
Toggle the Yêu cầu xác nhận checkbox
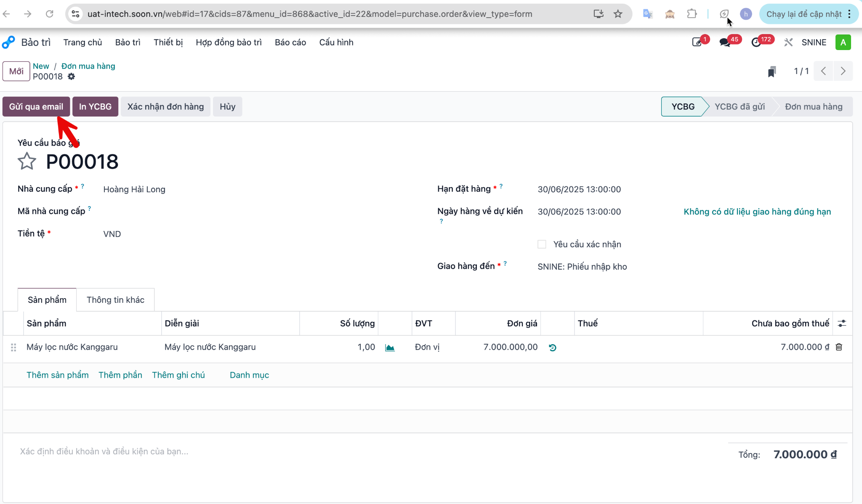pyautogui.click(x=542, y=244)
